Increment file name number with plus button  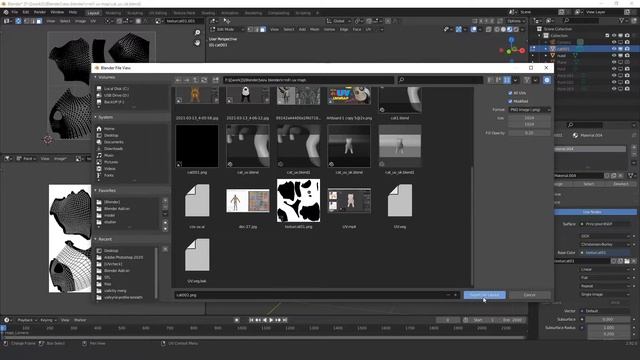(x=455, y=295)
